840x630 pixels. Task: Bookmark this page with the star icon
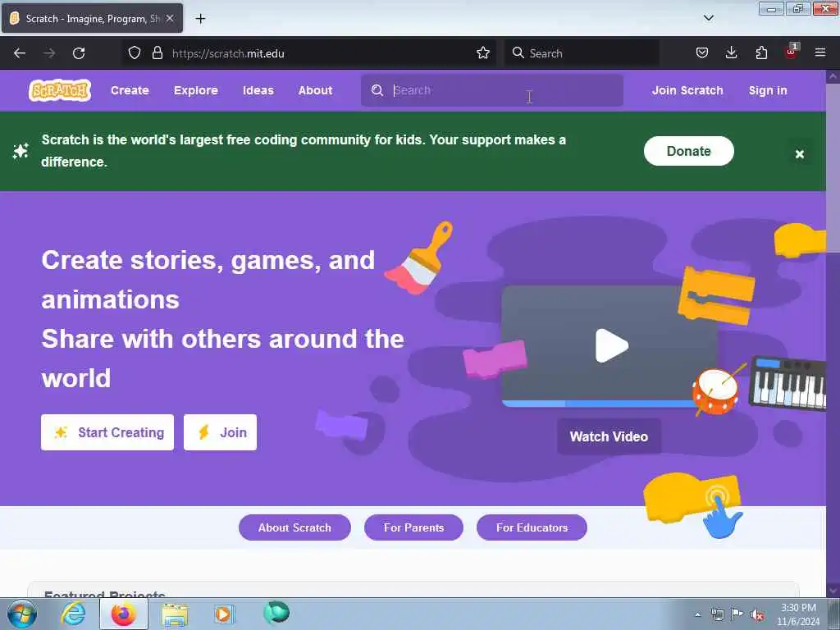pos(482,53)
